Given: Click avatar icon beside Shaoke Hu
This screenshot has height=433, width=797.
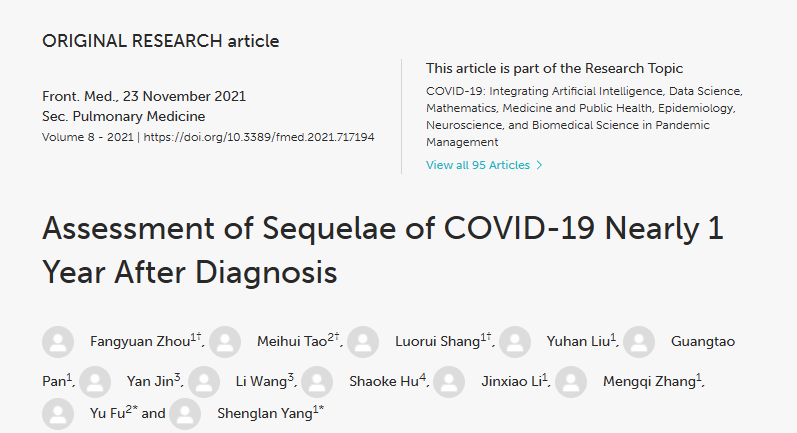Looking at the screenshot, I should pos(317,381).
